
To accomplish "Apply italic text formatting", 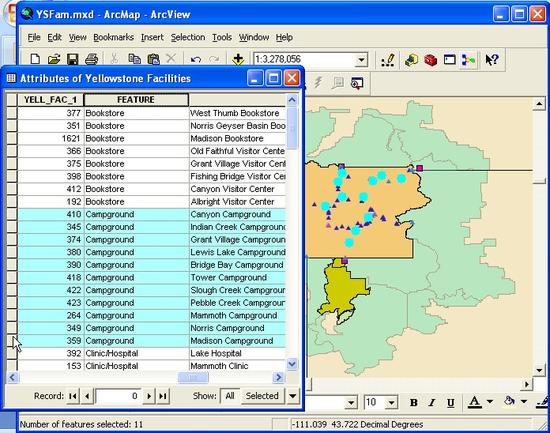I will click(x=432, y=402).
